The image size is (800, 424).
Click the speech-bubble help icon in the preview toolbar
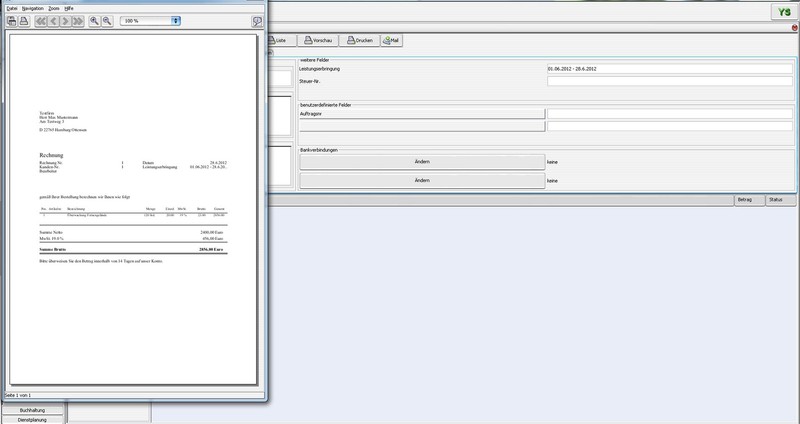257,21
